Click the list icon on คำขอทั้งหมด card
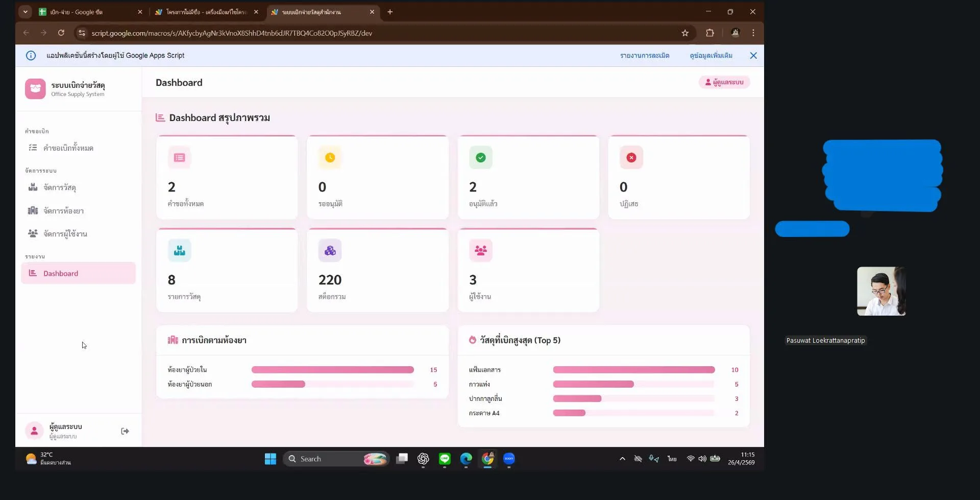Screen dimensions: 980x500 (x=179, y=158)
